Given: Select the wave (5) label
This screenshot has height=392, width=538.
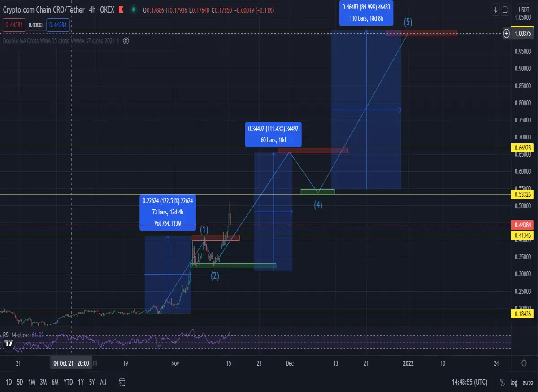Looking at the screenshot, I should 408,22.
